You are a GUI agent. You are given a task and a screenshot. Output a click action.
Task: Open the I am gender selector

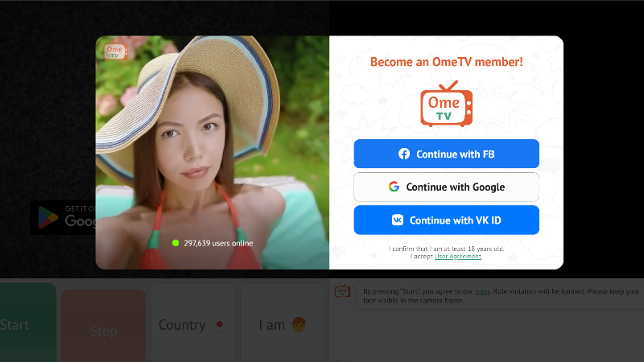[x=283, y=323]
